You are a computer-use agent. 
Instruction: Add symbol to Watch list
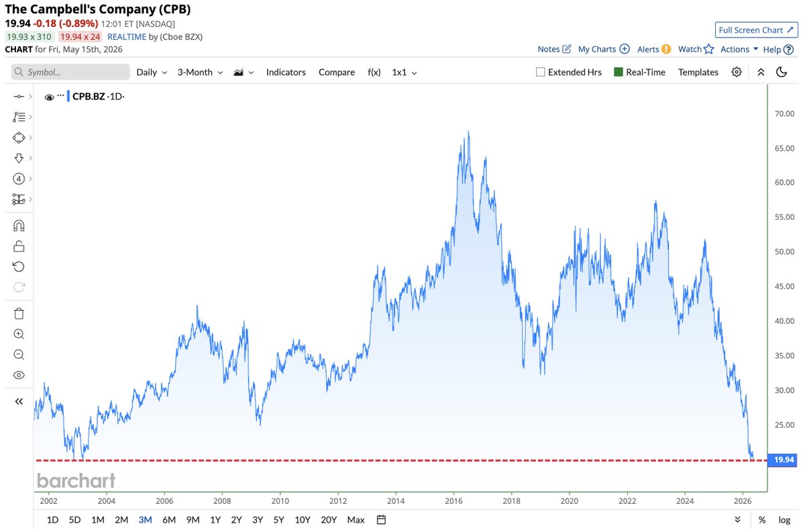[695, 49]
